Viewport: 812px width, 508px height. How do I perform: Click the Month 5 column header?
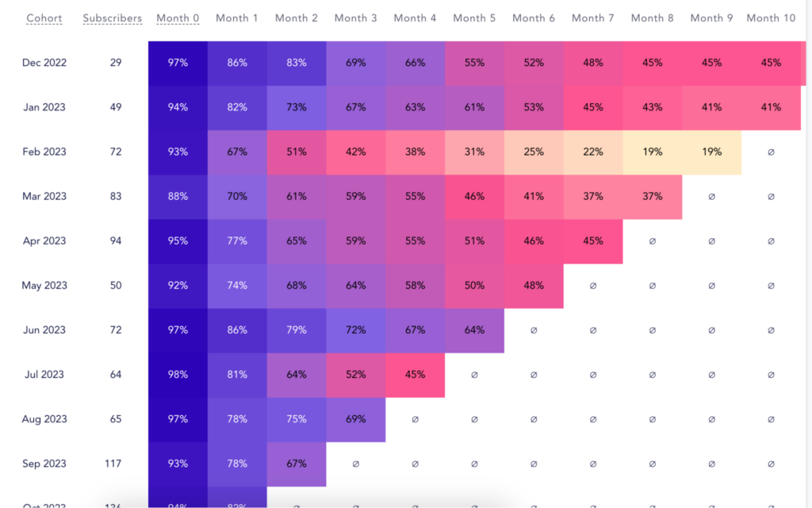(x=474, y=17)
